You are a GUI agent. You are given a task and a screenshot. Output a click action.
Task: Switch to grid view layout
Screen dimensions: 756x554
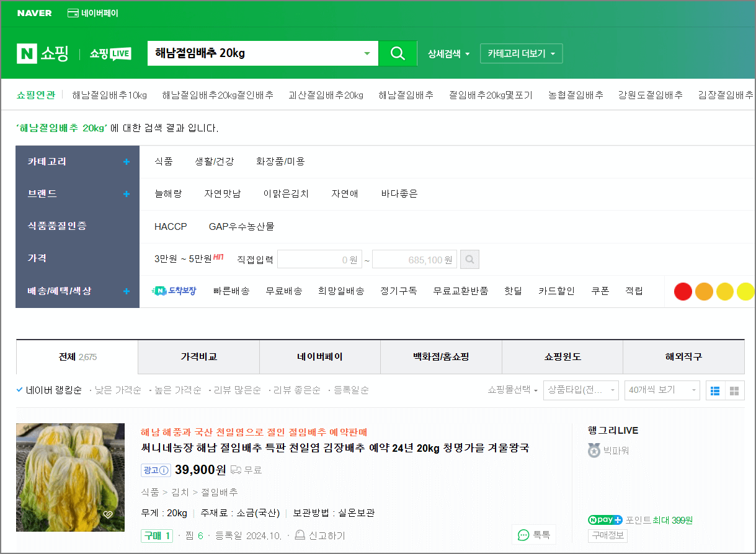coord(735,390)
